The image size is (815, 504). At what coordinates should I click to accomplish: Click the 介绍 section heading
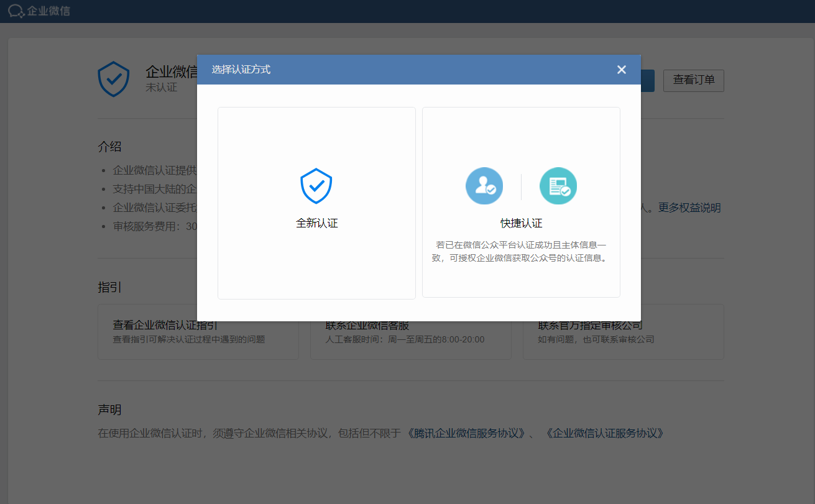point(109,147)
